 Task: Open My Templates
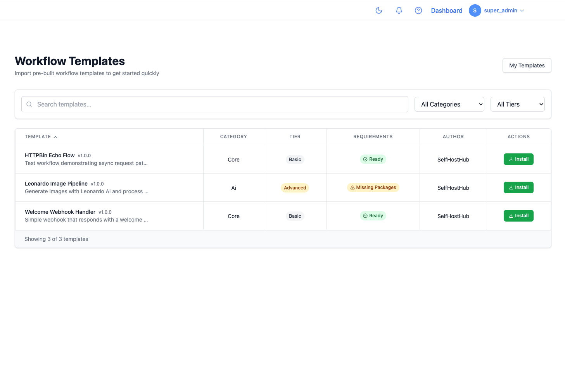pos(527,65)
